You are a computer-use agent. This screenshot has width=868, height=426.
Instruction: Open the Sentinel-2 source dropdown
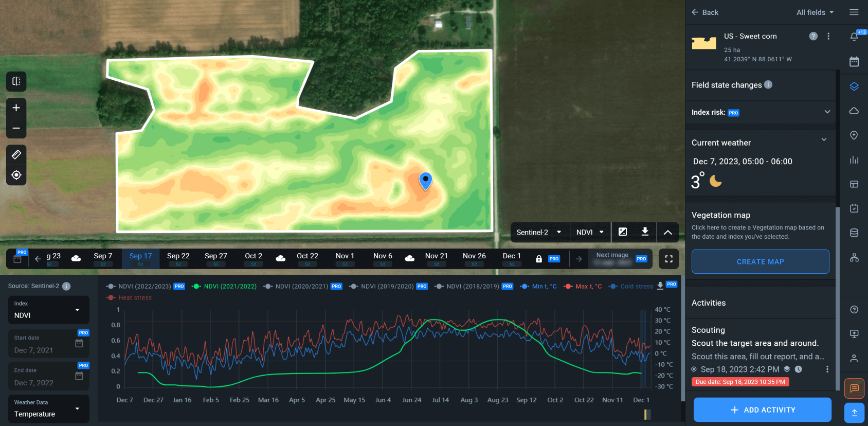tap(539, 232)
